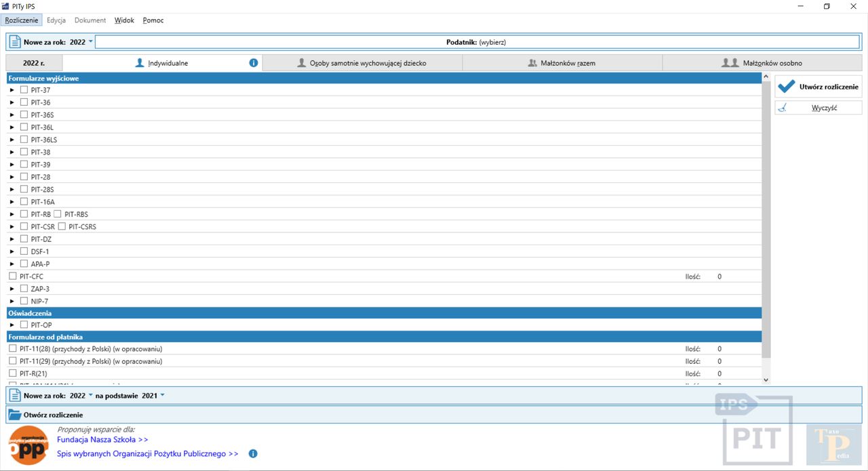Open Spis wybranych Organizacji Pożytku Publicznego link
Image resolution: width=868 pixels, height=471 pixels.
click(148, 453)
